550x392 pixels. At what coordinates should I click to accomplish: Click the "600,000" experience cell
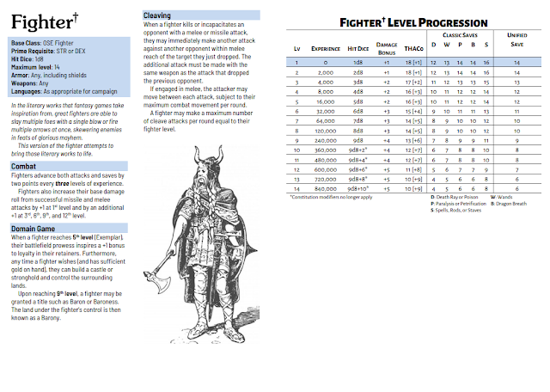coord(326,169)
